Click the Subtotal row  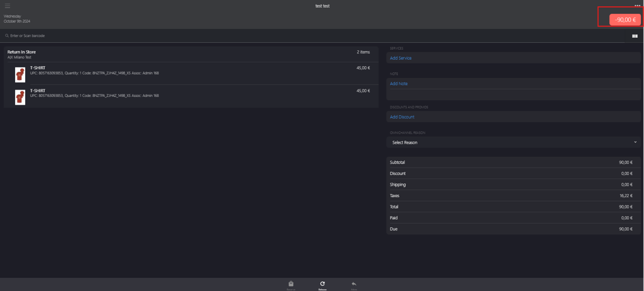coord(513,162)
